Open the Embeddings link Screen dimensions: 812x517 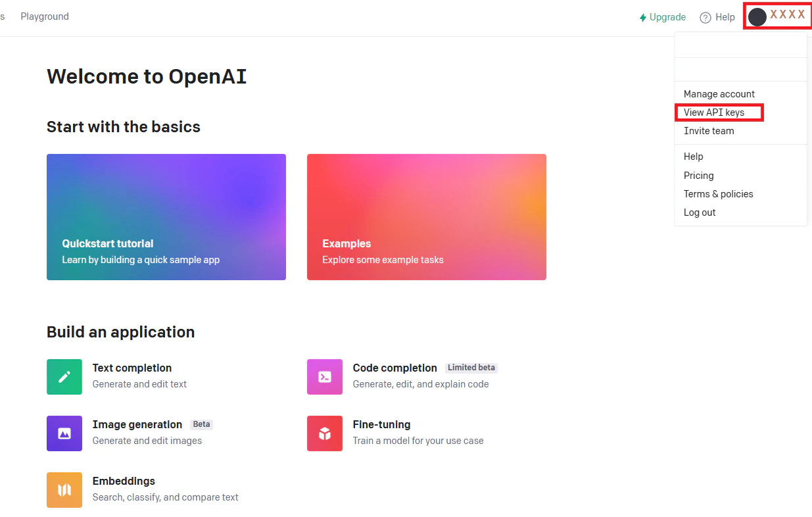pos(124,481)
